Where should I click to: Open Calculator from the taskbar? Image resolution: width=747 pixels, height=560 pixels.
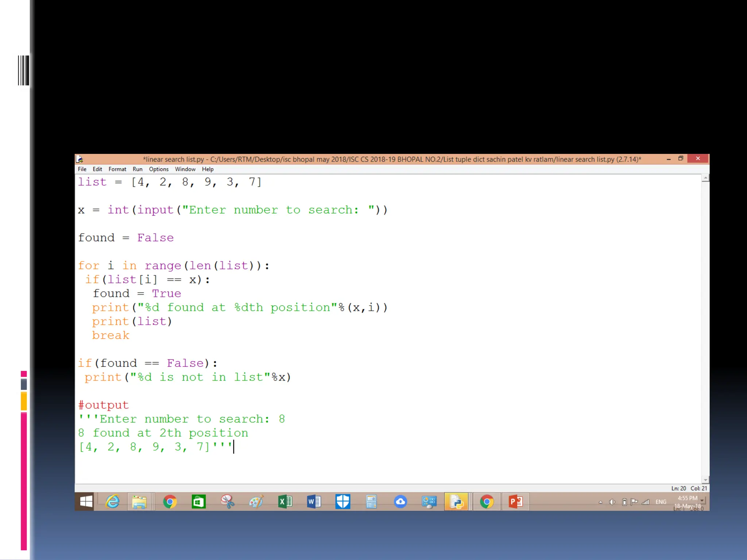point(371,502)
